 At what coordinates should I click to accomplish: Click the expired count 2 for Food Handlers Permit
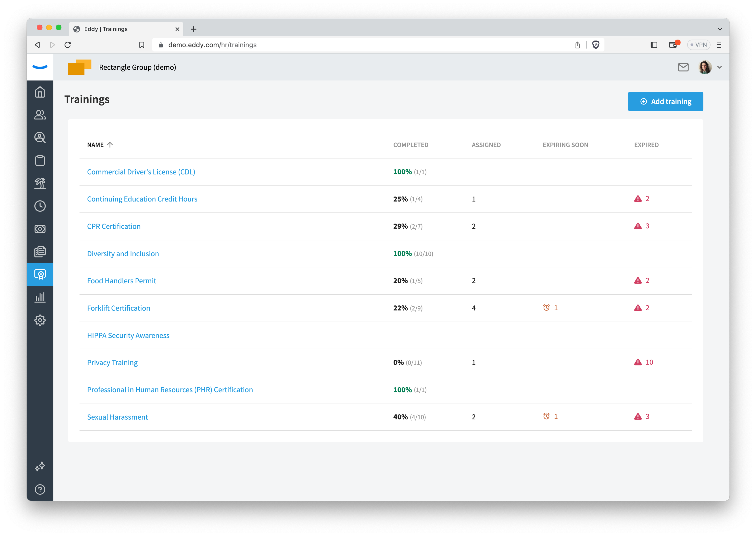647,281
